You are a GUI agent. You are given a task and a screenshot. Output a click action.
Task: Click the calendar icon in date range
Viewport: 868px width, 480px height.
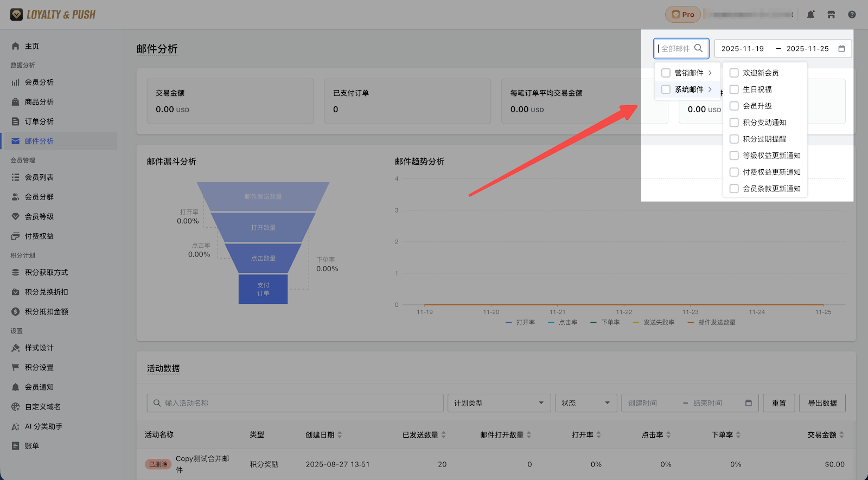coord(841,48)
